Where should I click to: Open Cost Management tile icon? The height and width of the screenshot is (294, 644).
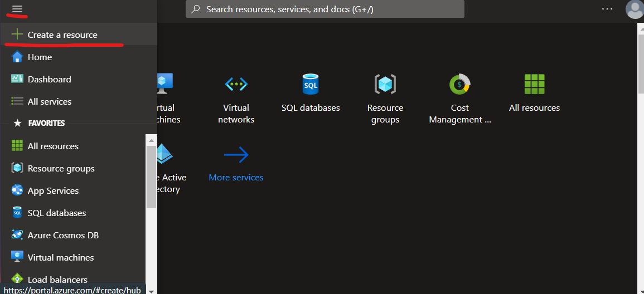coord(459,84)
